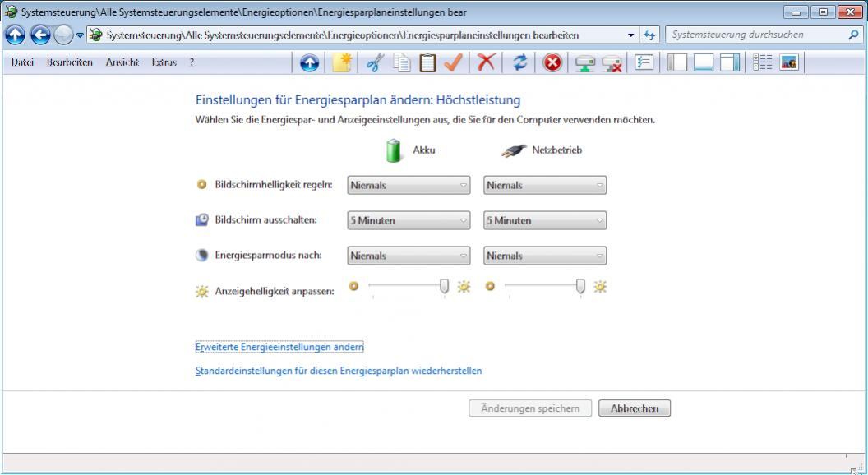868x475 pixels.
Task: Click the window title bar icon
Action: 11,12
